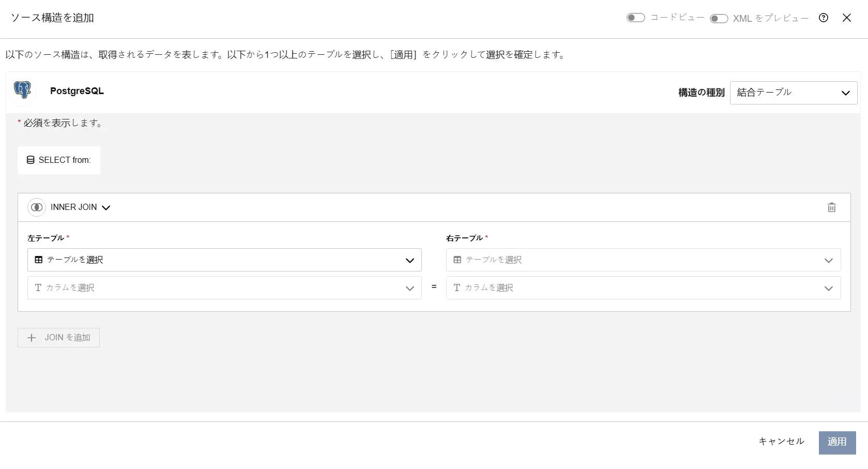
Task: Click the JOIN を追加 button
Action: coord(58,338)
